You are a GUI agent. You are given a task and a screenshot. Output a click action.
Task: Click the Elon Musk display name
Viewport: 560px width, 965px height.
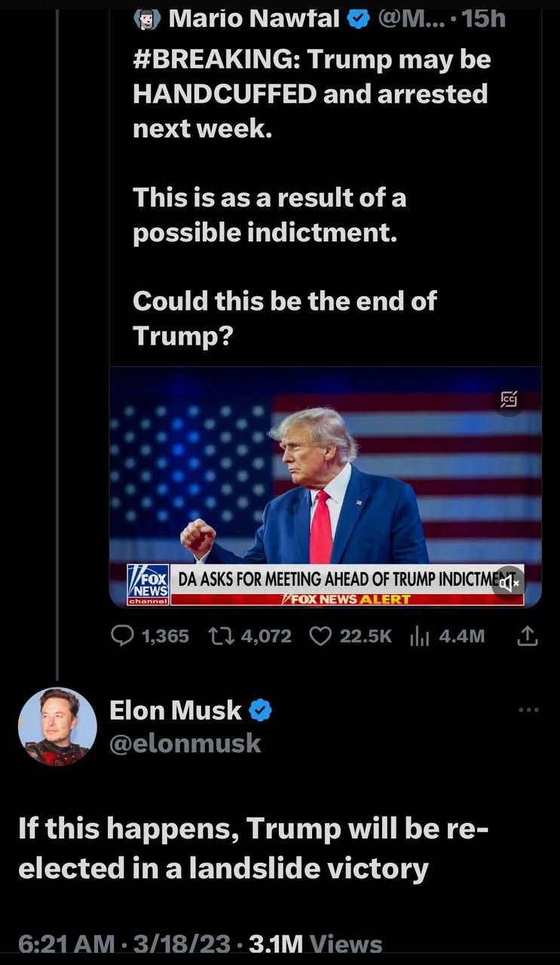(175, 710)
